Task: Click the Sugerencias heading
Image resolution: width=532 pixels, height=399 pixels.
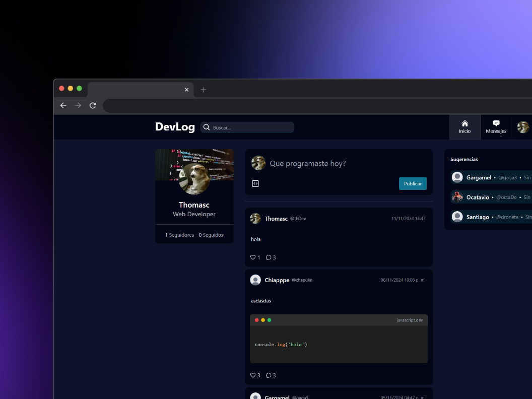Action: pos(464,159)
